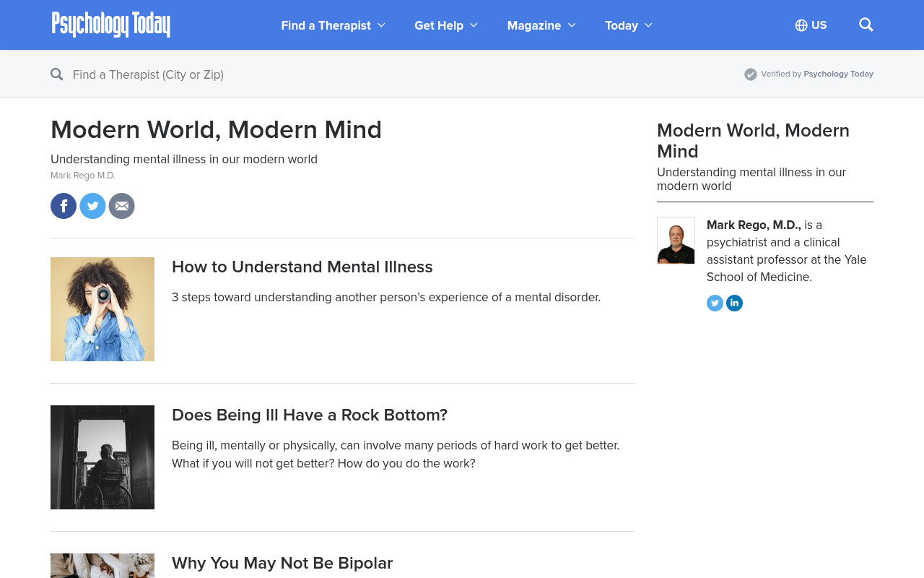
Task: Click the 3 steps toward understanding summary text
Action: click(x=386, y=297)
